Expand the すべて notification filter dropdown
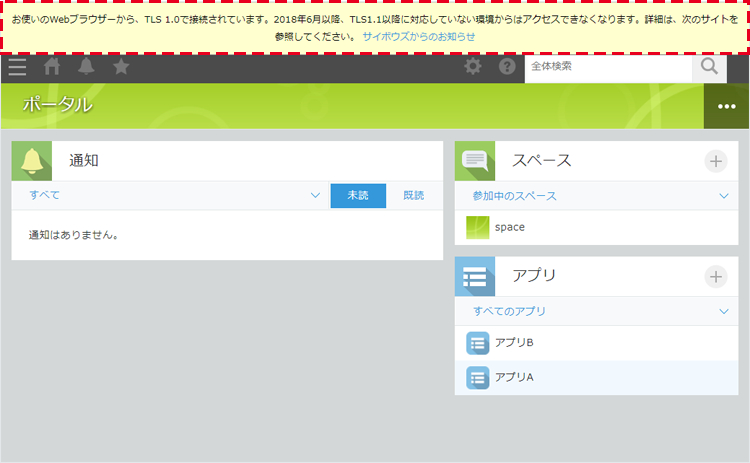 (x=315, y=195)
